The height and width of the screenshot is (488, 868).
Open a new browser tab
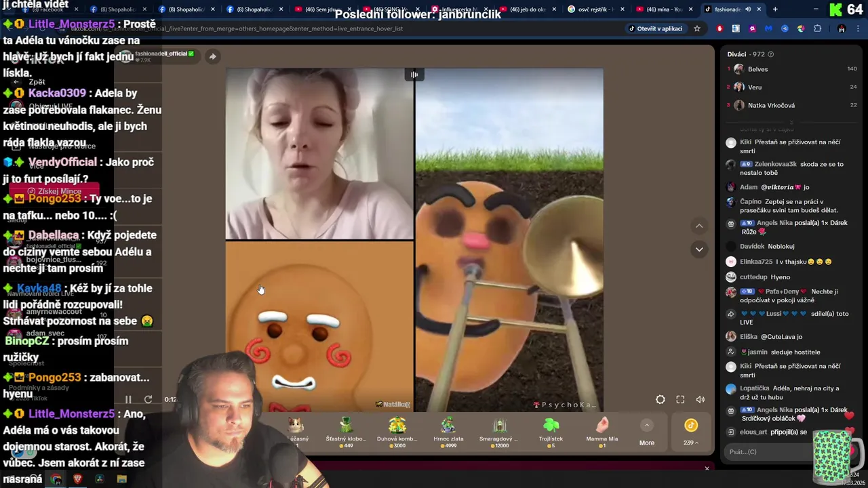click(775, 9)
